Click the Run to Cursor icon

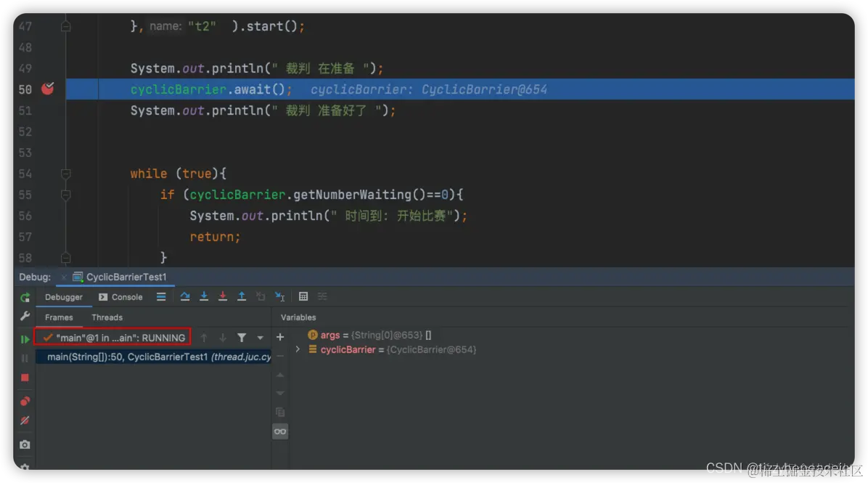(x=279, y=297)
